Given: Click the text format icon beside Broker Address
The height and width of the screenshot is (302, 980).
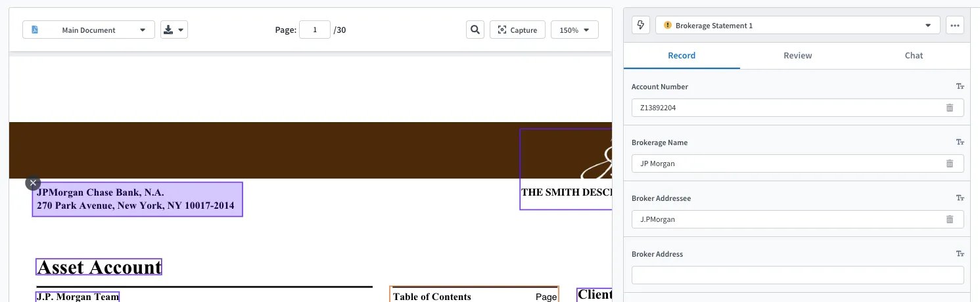Looking at the screenshot, I should point(960,254).
